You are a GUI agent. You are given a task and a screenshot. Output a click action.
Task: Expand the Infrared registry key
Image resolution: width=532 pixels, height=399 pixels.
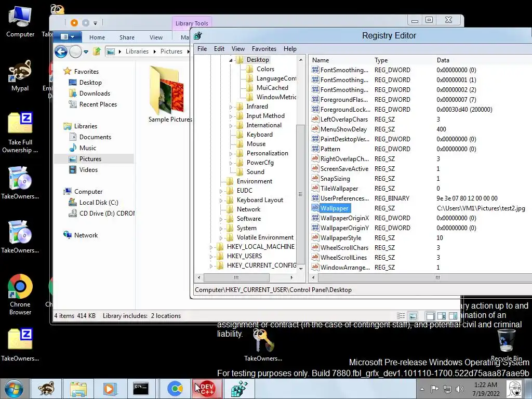231,107
